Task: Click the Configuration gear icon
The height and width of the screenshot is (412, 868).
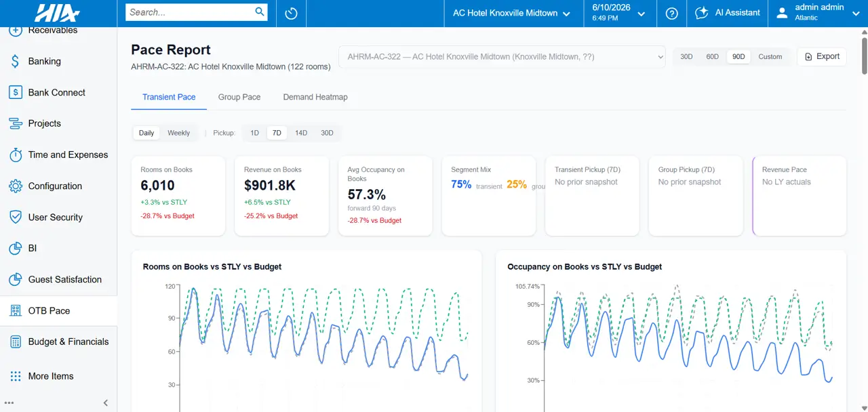Action: [16, 186]
